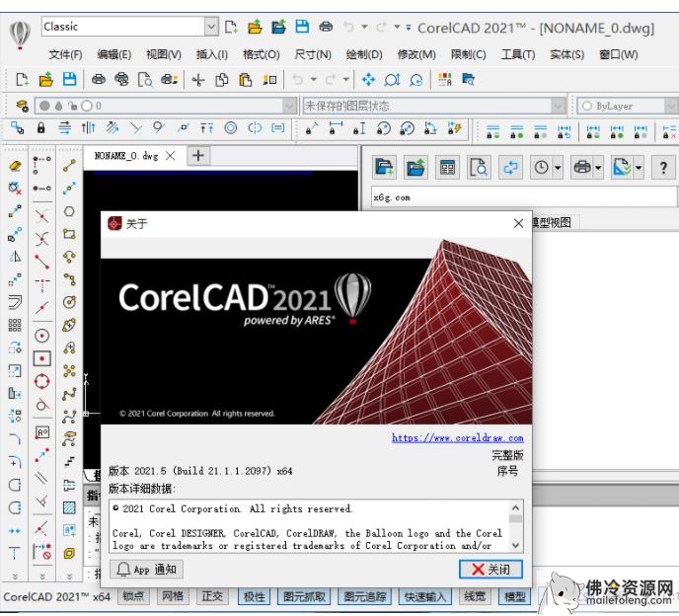Open the ByLayer line color dropdown
The width and height of the screenshot is (679, 616).
pyautogui.click(x=671, y=106)
